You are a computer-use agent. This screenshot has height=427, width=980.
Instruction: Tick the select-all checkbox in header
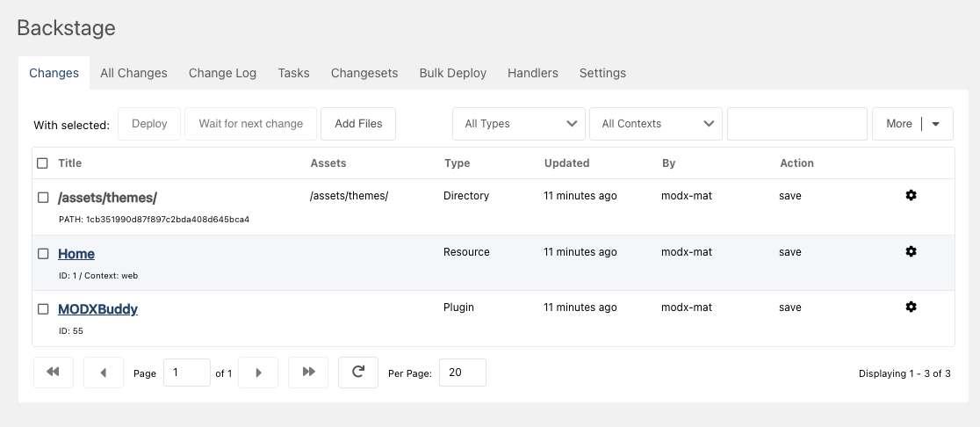[x=42, y=163]
